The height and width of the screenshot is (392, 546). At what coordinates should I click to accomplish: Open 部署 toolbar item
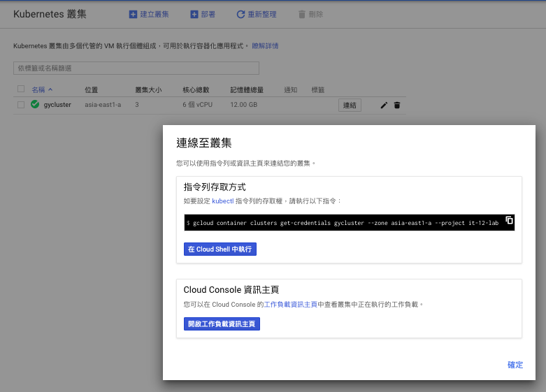pyautogui.click(x=203, y=14)
